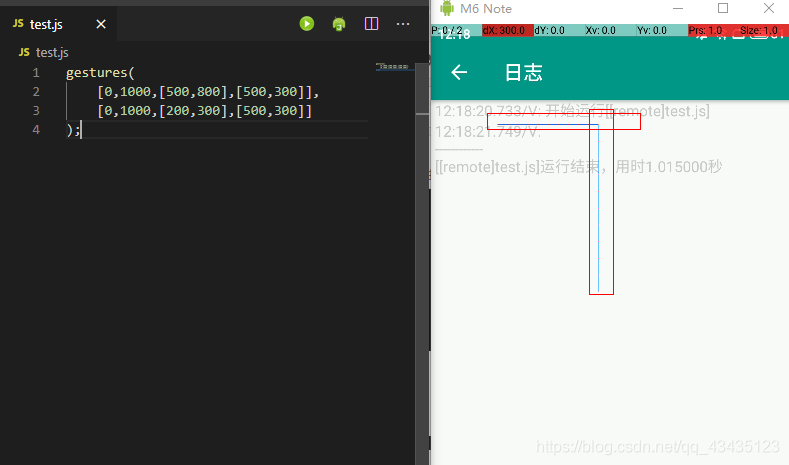Click the dX: 300.0 pointer overlay value

click(x=507, y=30)
